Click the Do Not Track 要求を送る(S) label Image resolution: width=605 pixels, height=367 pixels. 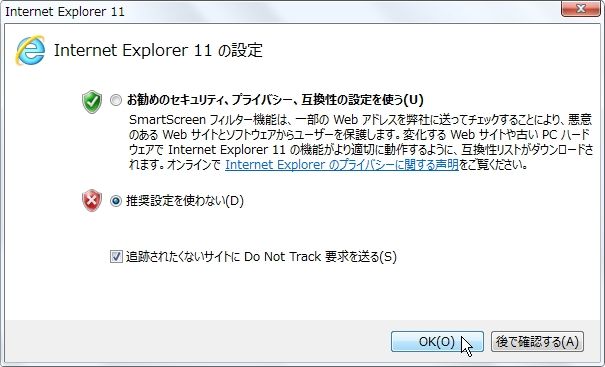261,257
